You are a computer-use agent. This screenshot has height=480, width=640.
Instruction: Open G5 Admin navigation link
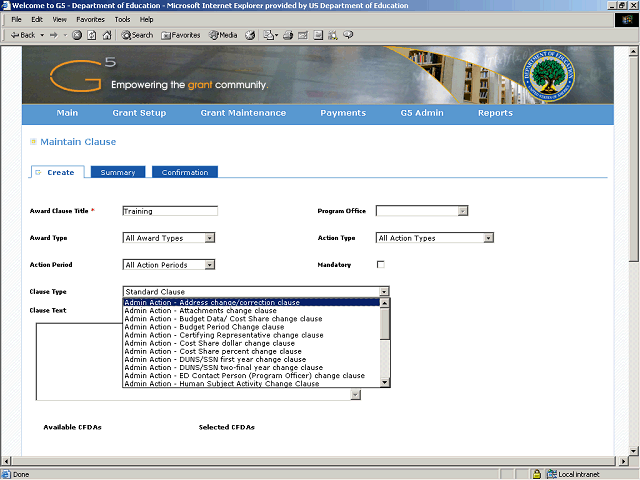[x=422, y=113]
